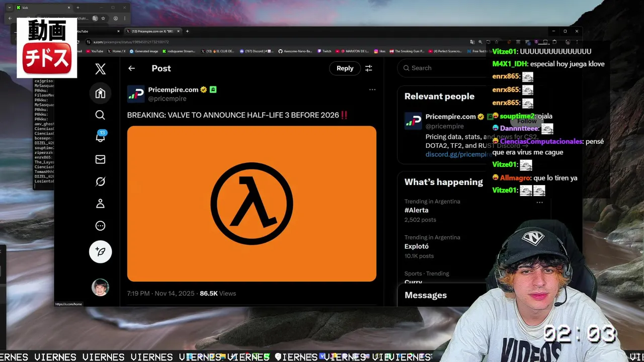Close the Pricempire.com on X tab

tap(178, 31)
